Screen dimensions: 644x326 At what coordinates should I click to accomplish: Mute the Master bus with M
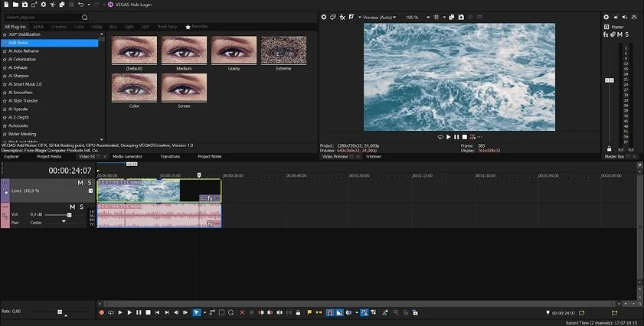pos(619,34)
